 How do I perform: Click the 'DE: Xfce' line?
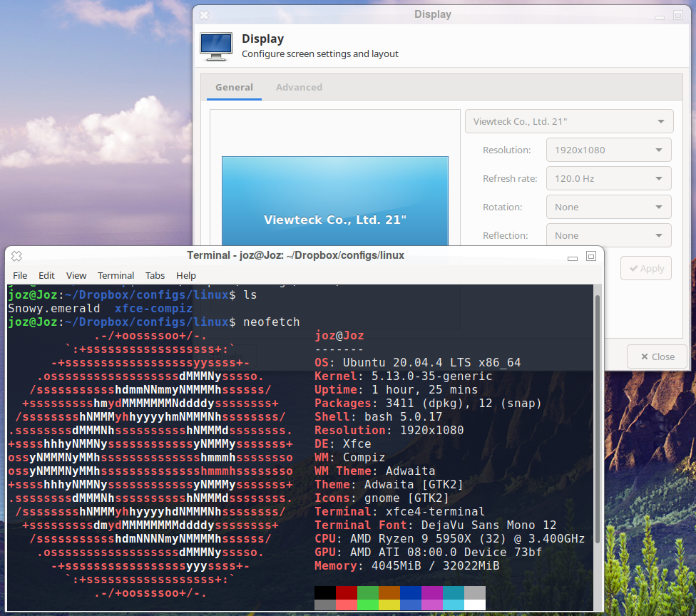click(343, 443)
